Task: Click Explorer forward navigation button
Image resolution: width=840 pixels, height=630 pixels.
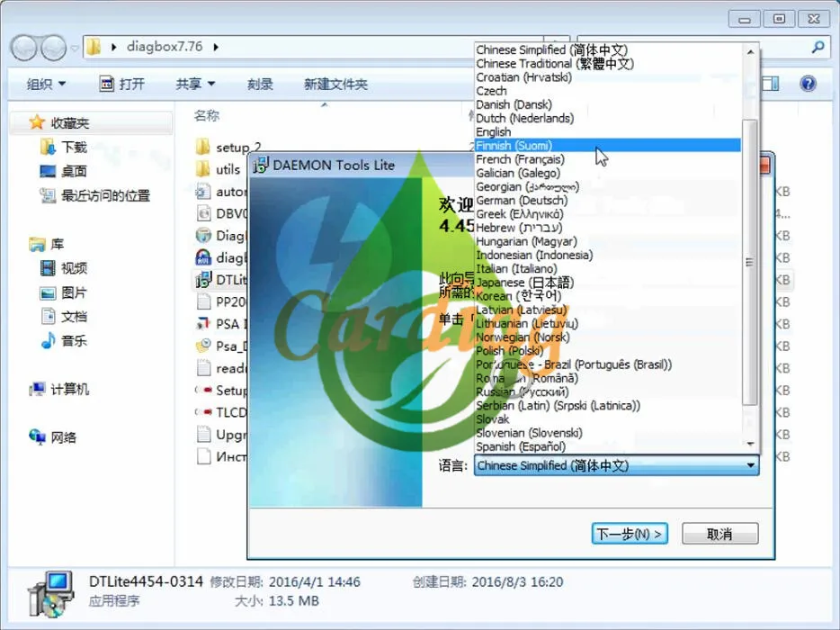Action: [x=54, y=48]
